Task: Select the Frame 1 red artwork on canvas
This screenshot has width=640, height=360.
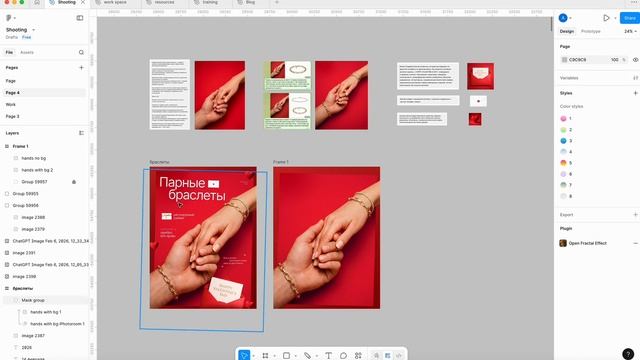Action: (x=327, y=238)
